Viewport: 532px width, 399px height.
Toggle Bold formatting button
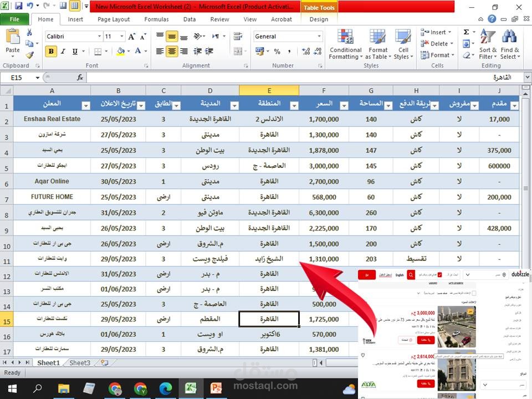tap(51, 51)
